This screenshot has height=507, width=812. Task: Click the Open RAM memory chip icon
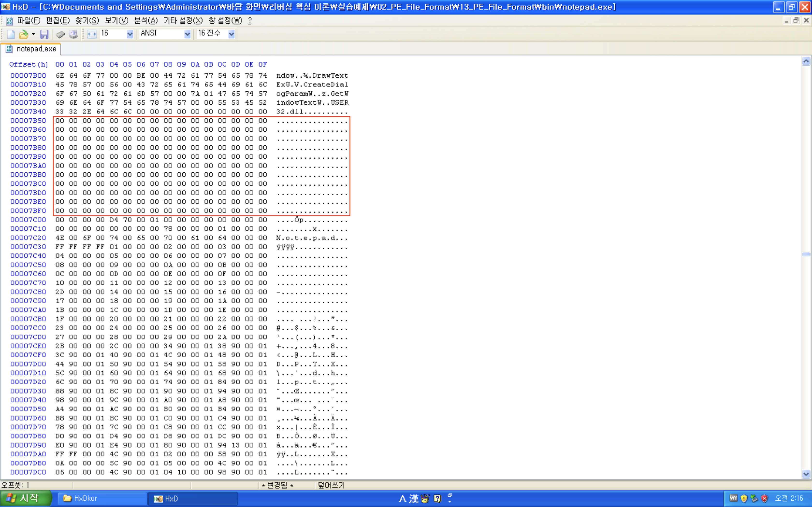click(x=60, y=34)
